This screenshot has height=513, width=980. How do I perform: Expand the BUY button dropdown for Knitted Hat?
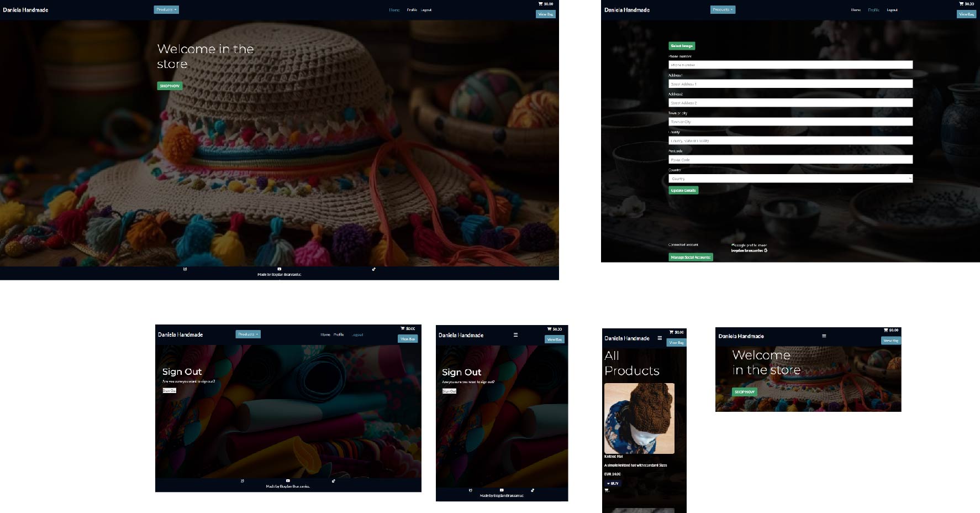[613, 483]
